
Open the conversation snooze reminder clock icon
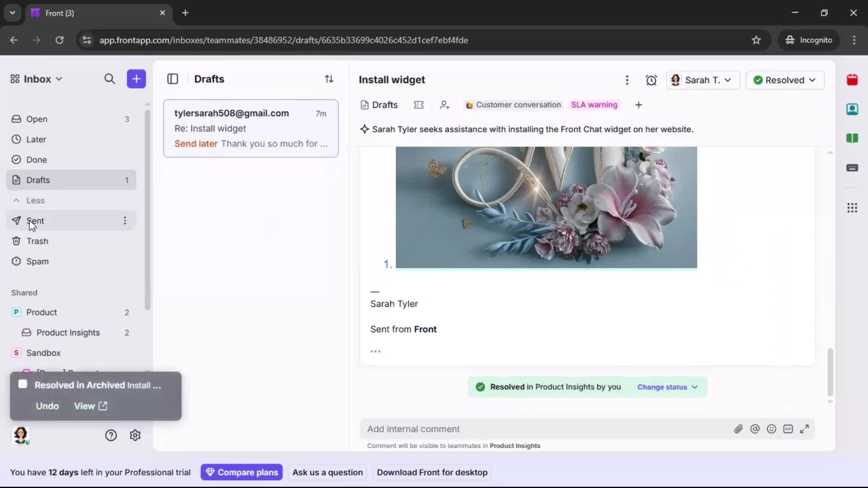point(651,80)
